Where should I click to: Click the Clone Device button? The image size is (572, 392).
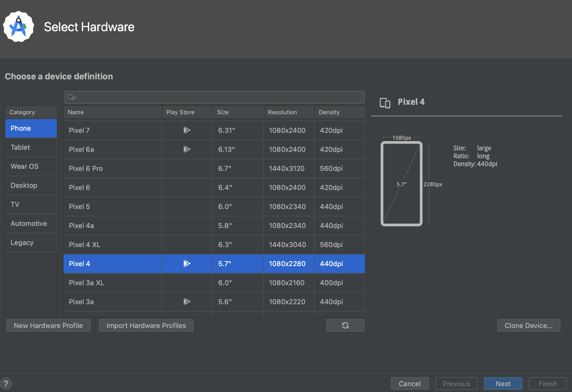click(x=528, y=326)
